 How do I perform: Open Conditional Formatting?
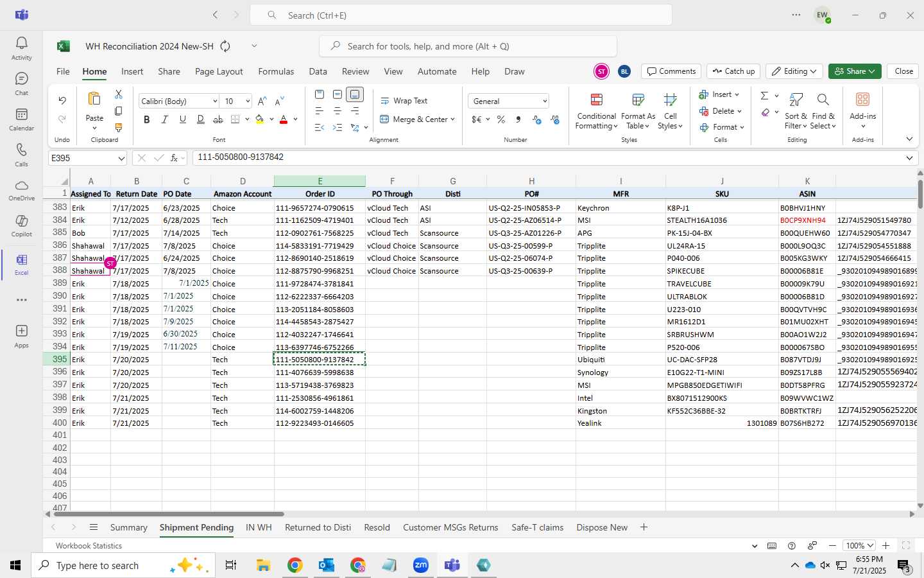click(596, 110)
